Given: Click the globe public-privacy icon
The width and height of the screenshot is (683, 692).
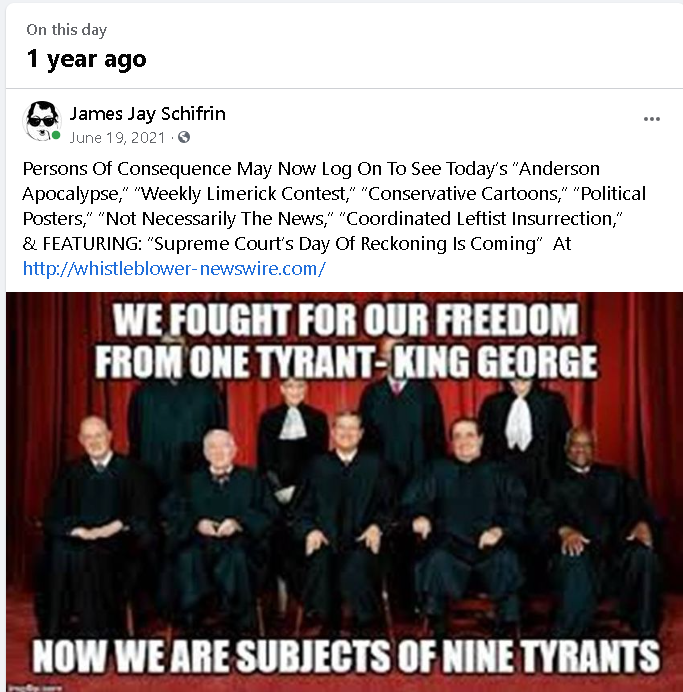Looking at the screenshot, I should pos(184,138).
